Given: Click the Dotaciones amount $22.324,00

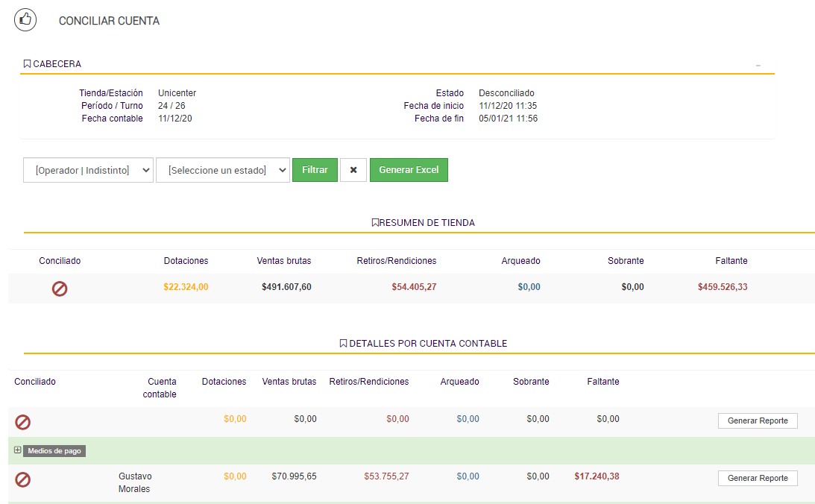Looking at the screenshot, I should pyautogui.click(x=186, y=287).
